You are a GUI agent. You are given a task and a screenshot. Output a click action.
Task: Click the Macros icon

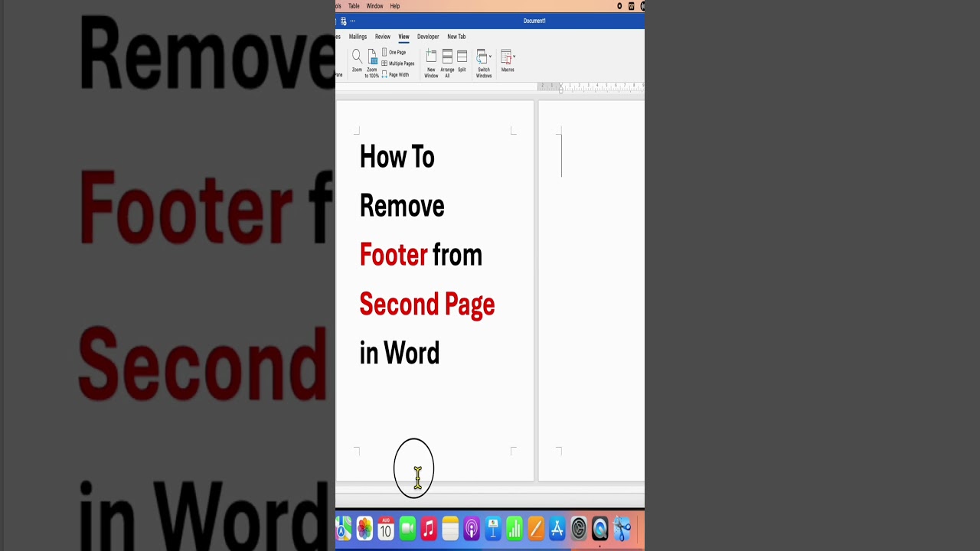pyautogui.click(x=506, y=57)
